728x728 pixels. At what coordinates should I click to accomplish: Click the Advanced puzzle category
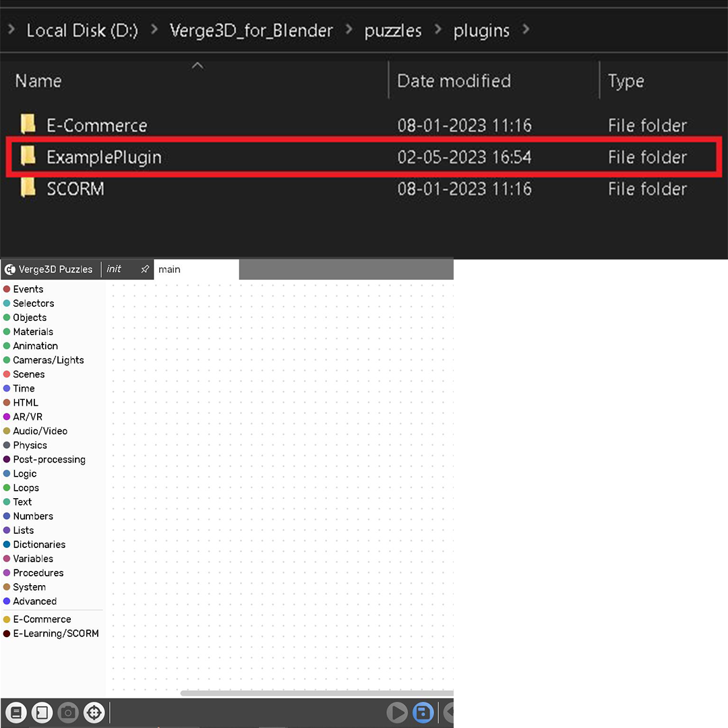[x=35, y=601]
